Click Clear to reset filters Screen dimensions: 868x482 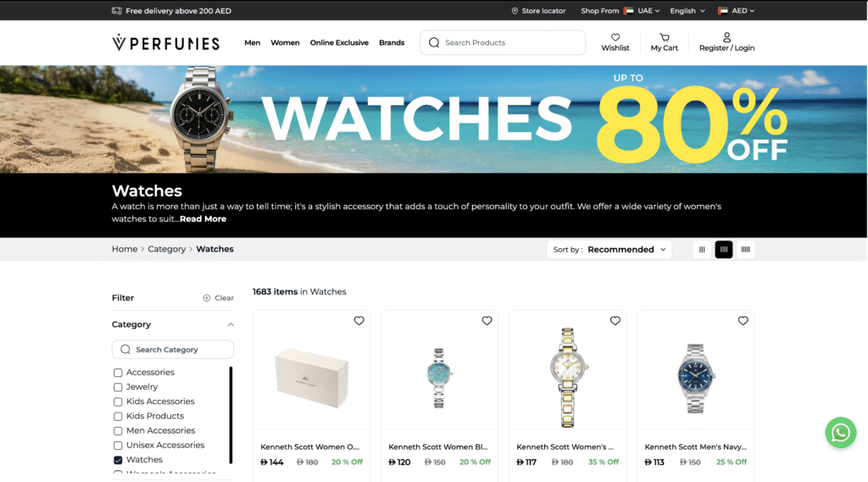218,297
